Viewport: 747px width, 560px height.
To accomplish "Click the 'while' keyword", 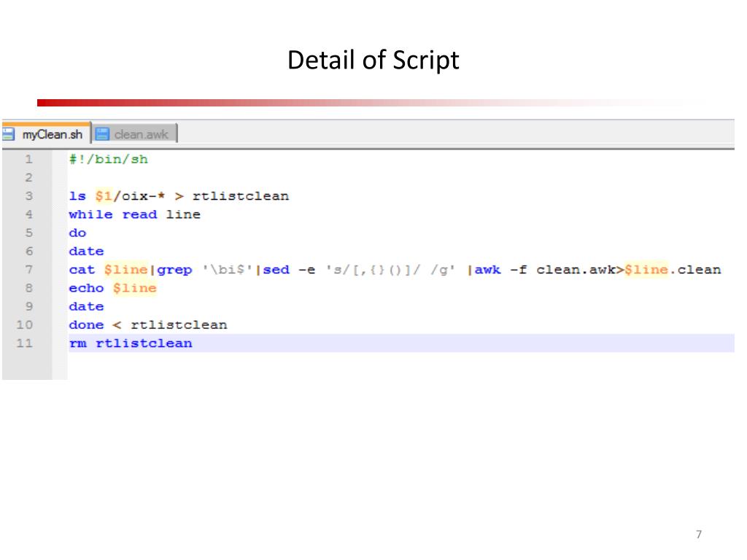I will point(91,214).
